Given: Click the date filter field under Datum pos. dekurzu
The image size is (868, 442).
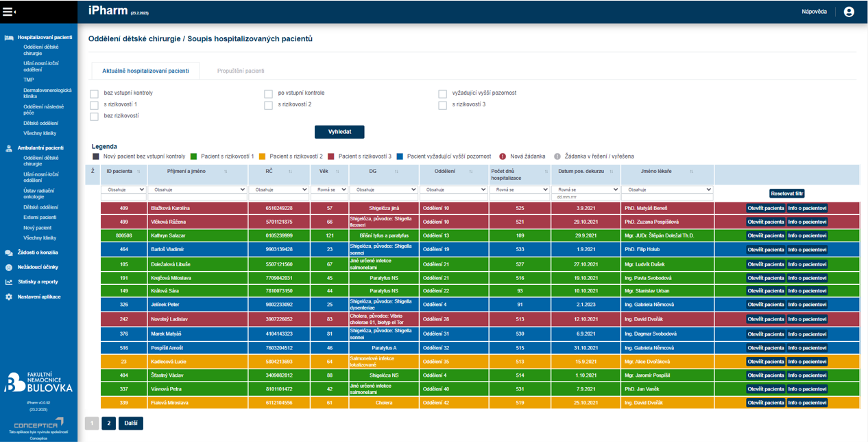Looking at the screenshot, I should [585, 198].
